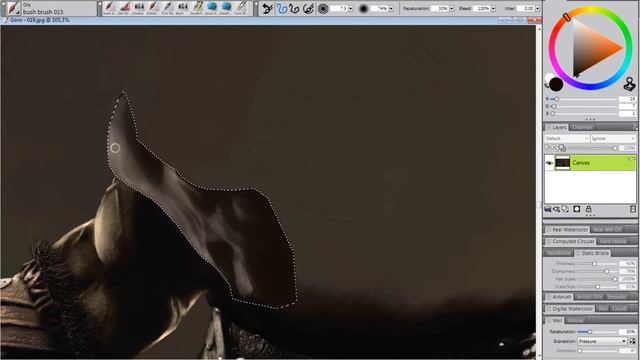640x360 pixels.
Task: Pick the sixth recent brush thumbnail
Action: 182,7
